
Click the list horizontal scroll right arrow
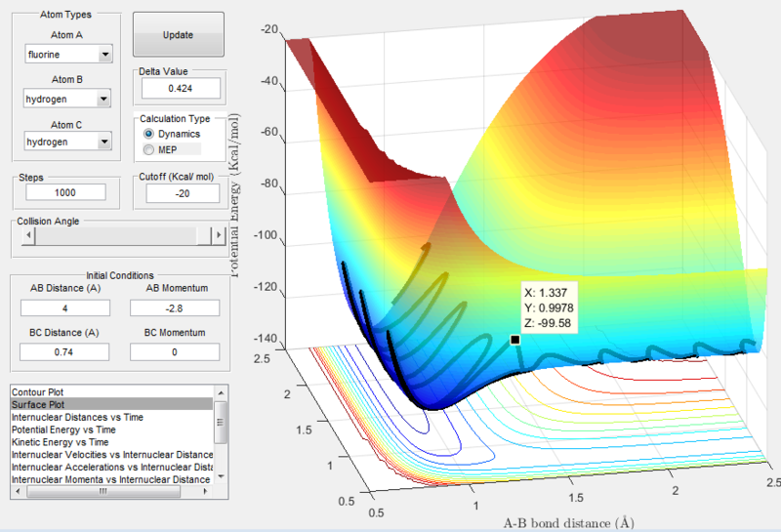(x=205, y=491)
